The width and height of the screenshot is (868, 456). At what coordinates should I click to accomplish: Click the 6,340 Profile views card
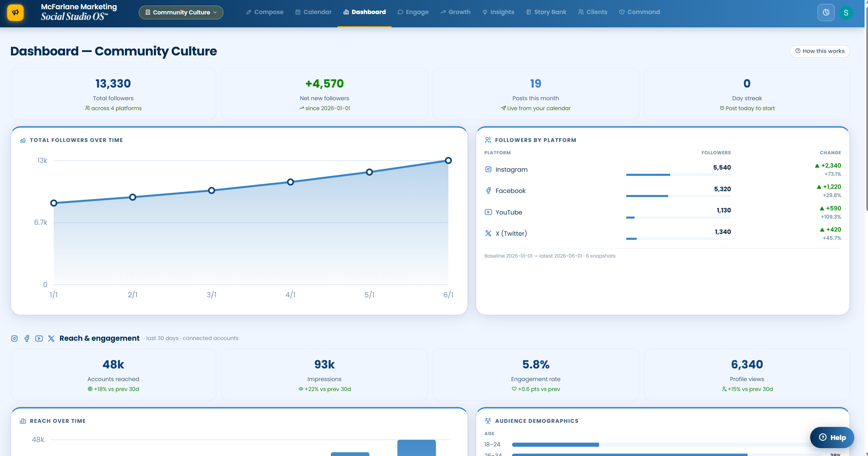tap(747, 375)
